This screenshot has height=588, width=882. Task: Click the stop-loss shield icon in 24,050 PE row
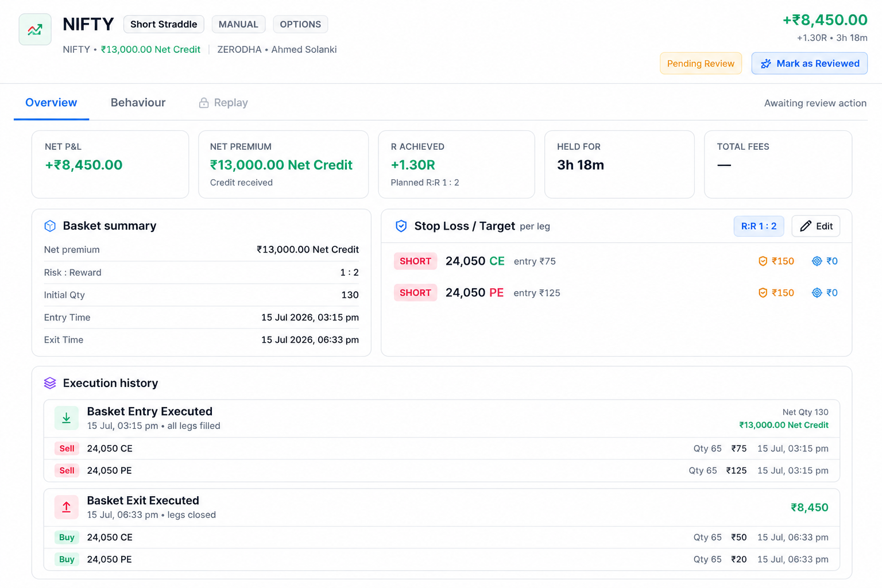(763, 293)
